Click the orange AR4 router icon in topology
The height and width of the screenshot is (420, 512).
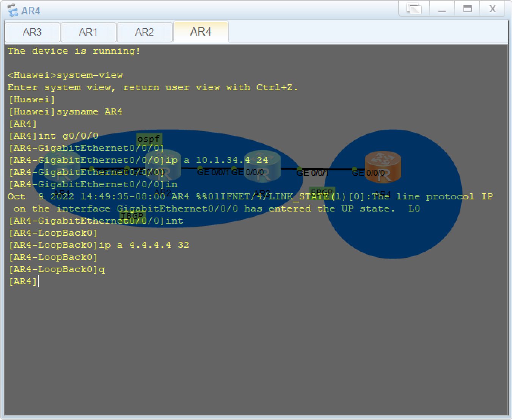click(x=383, y=167)
